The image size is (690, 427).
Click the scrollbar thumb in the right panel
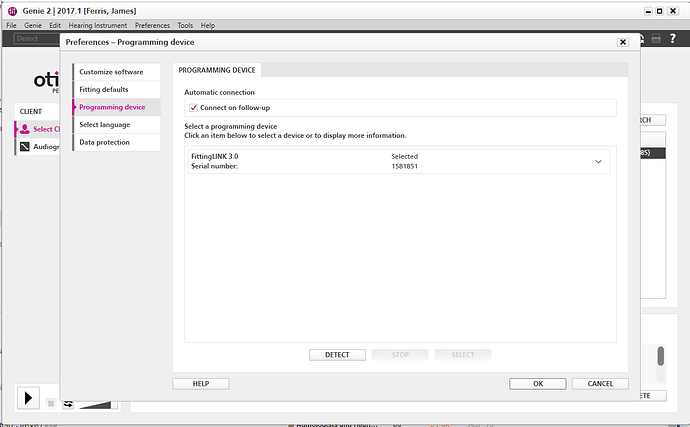click(661, 356)
